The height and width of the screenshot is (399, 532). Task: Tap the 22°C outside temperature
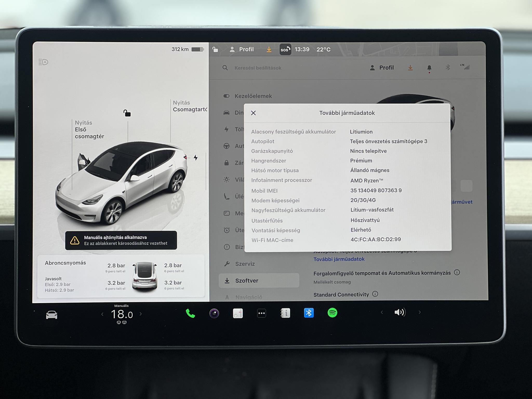point(323,49)
